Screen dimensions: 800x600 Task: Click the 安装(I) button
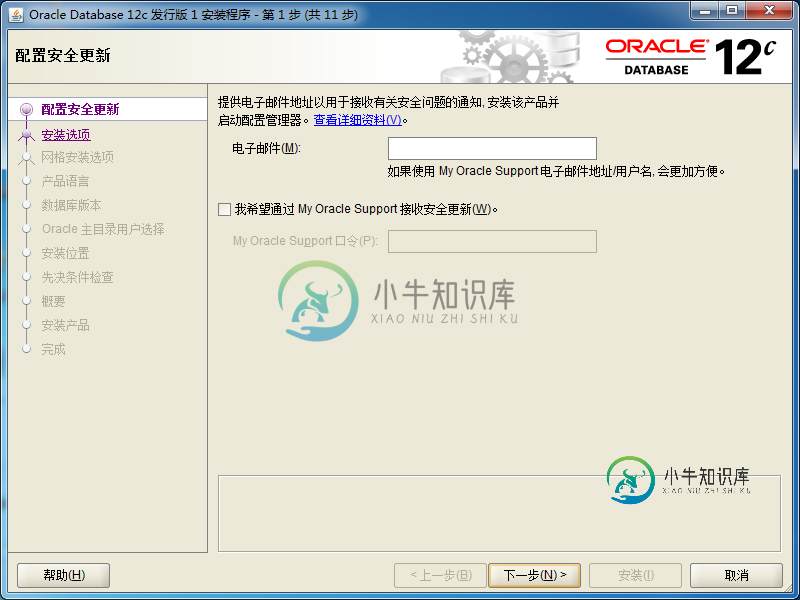(x=635, y=576)
